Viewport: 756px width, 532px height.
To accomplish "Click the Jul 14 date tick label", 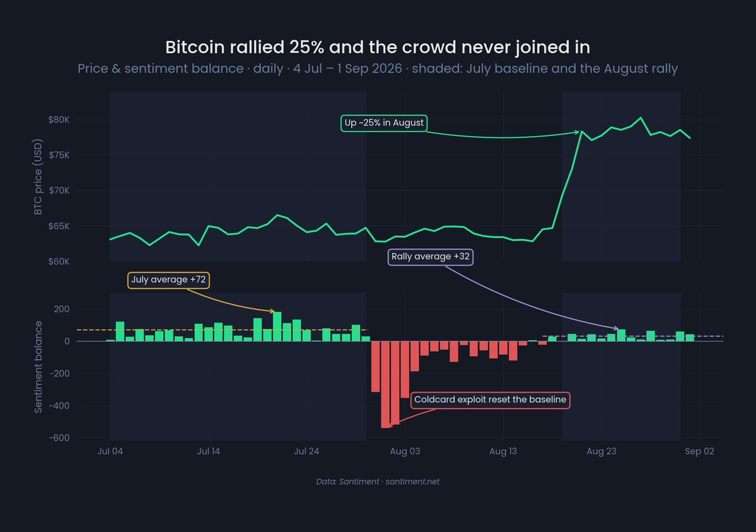I will pyautogui.click(x=208, y=451).
